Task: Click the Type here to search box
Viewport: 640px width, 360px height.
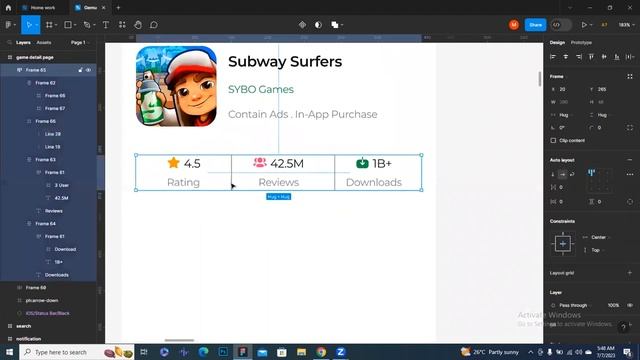Action: click(76, 352)
